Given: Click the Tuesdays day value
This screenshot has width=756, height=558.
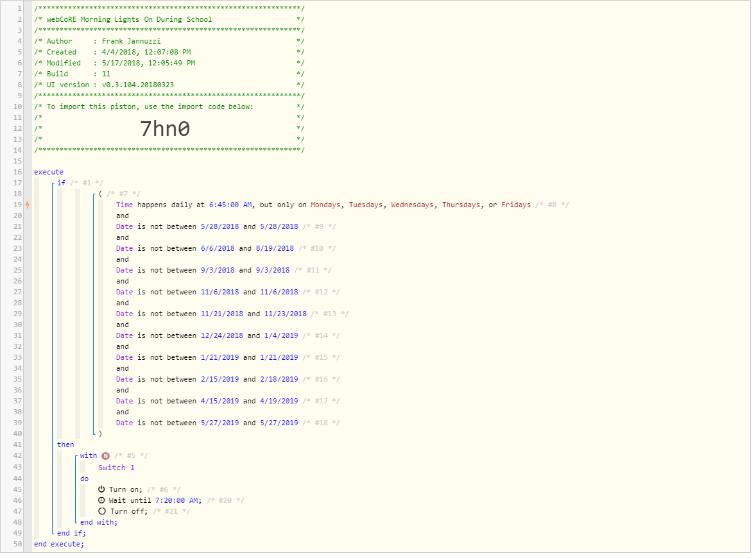Looking at the screenshot, I should coord(366,205).
